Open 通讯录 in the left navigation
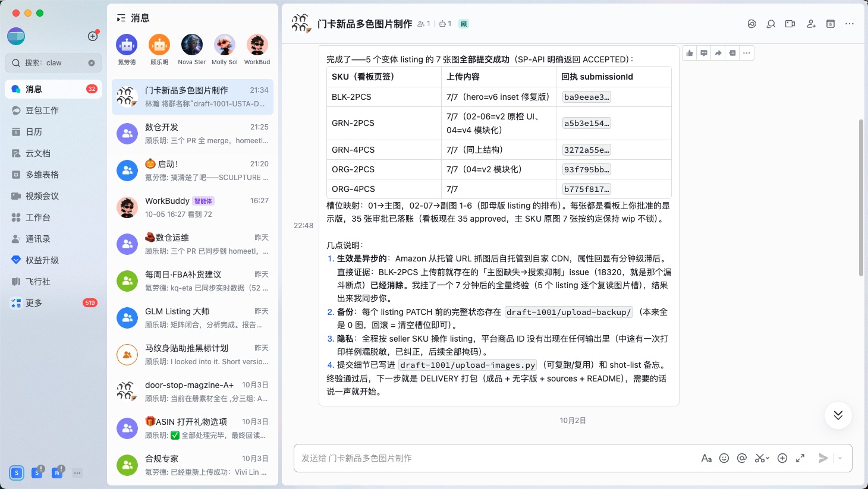This screenshot has width=868, height=489. pos(54,239)
